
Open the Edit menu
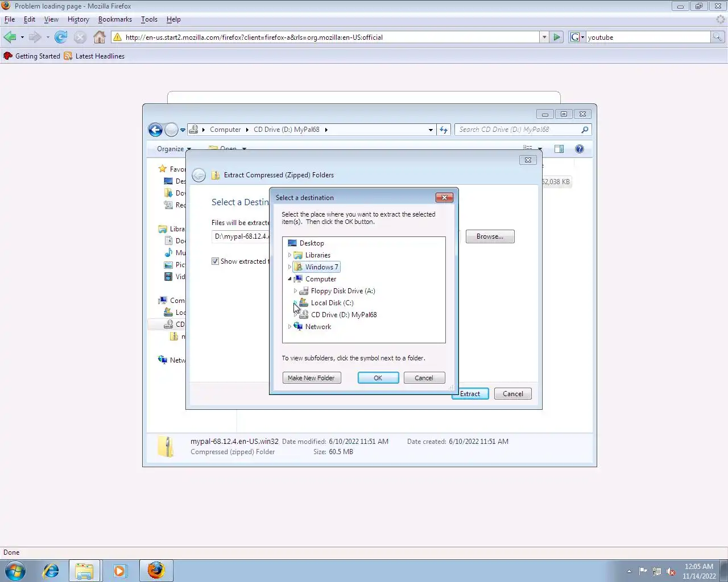point(30,19)
